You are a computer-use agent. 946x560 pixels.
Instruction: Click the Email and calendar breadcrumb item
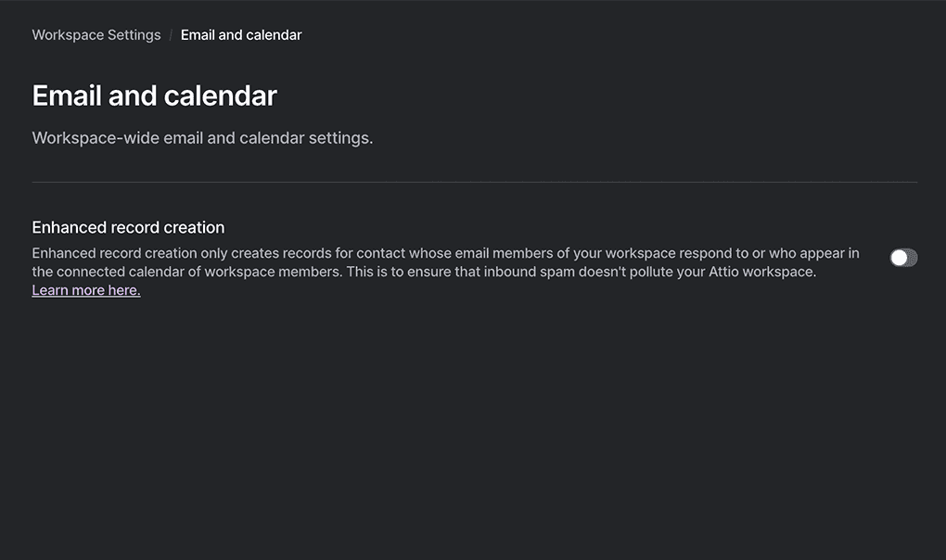241,35
